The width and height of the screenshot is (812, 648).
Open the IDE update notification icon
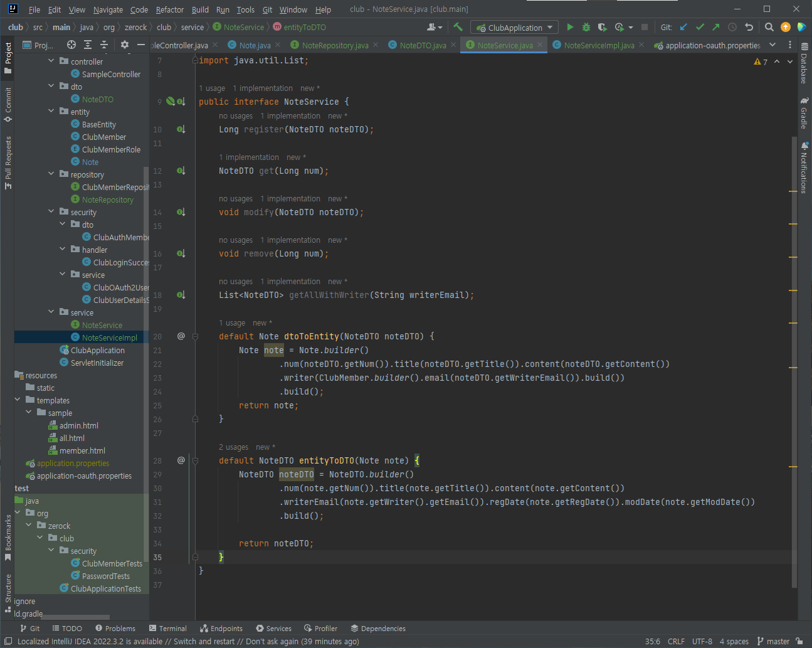click(786, 27)
